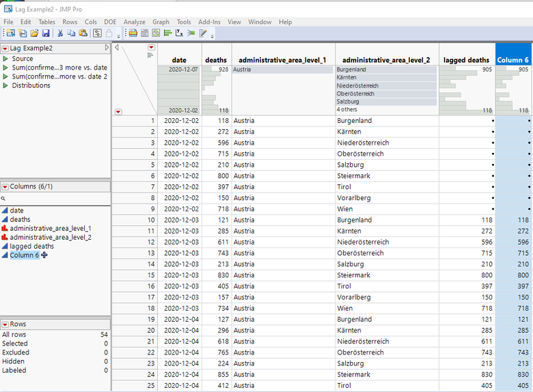Image resolution: width=533 pixels, height=392 pixels.
Task: Click the Cut scissors icon
Action: tap(61, 33)
